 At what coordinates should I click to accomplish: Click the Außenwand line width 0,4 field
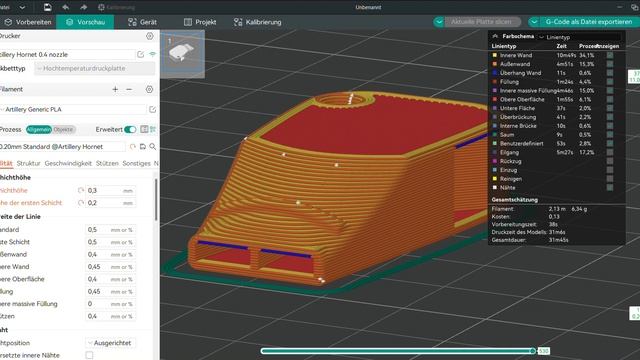tap(110, 255)
